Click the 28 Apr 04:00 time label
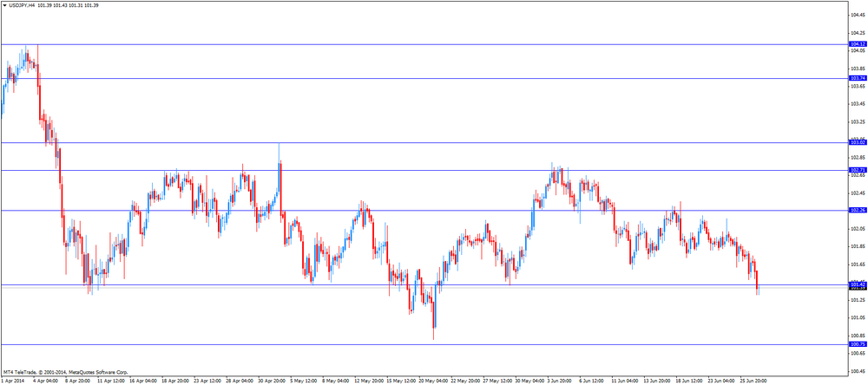868x385 pixels. [240, 382]
